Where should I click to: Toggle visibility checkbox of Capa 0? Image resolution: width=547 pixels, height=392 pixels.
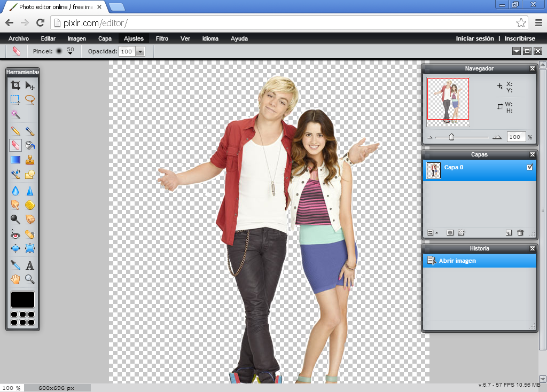[x=530, y=167]
